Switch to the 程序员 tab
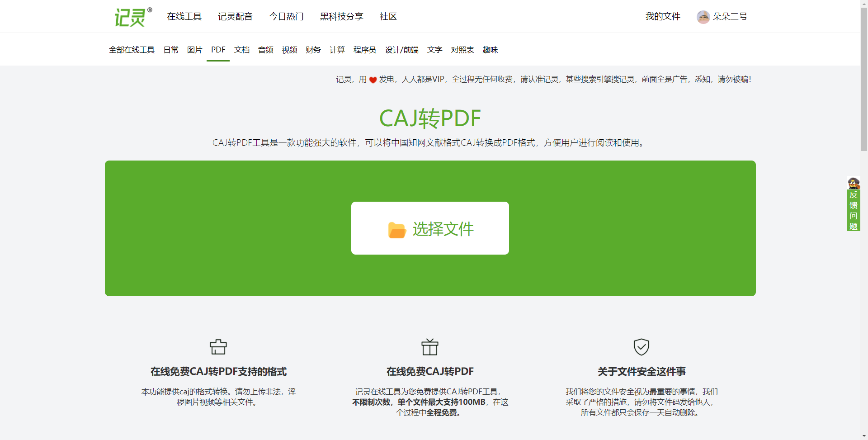The height and width of the screenshot is (440, 868). [364, 50]
